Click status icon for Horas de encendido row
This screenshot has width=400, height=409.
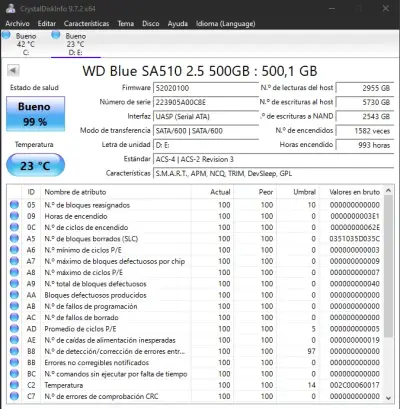pos(14,216)
